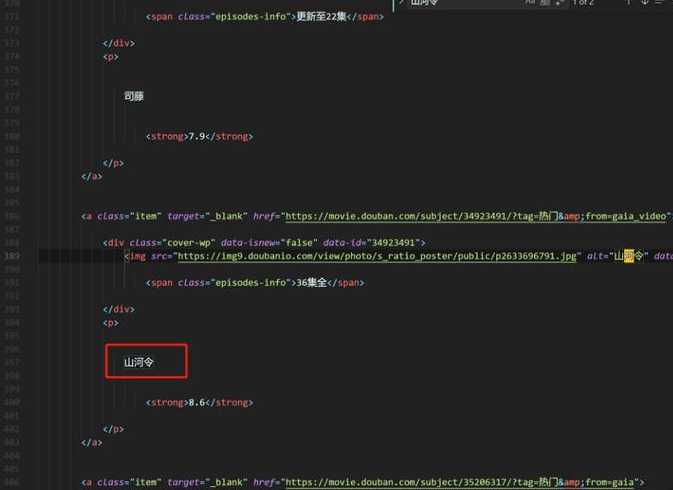Open the douban subject/35206317 href link
Viewport: 673px width, 490px height.
click(x=459, y=482)
